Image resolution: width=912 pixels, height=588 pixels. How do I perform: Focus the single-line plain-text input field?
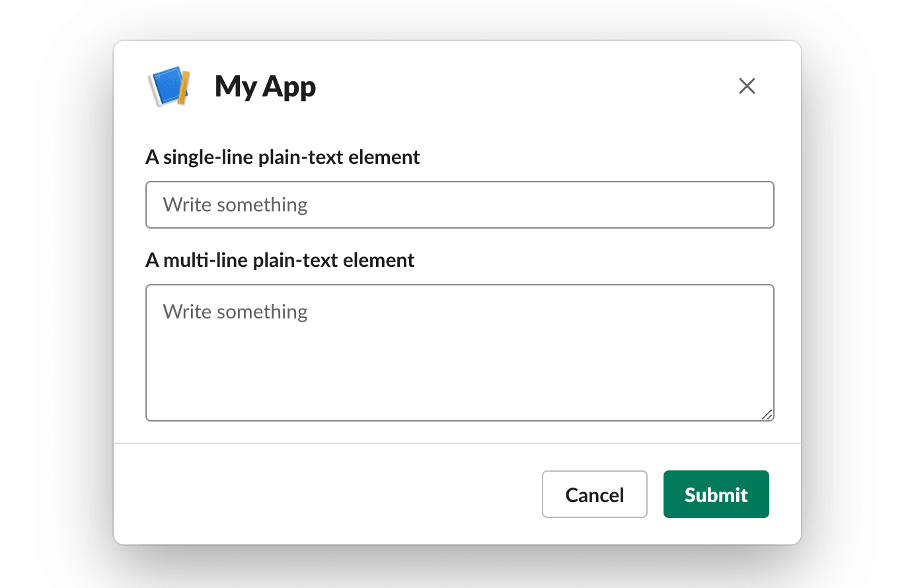tap(459, 205)
